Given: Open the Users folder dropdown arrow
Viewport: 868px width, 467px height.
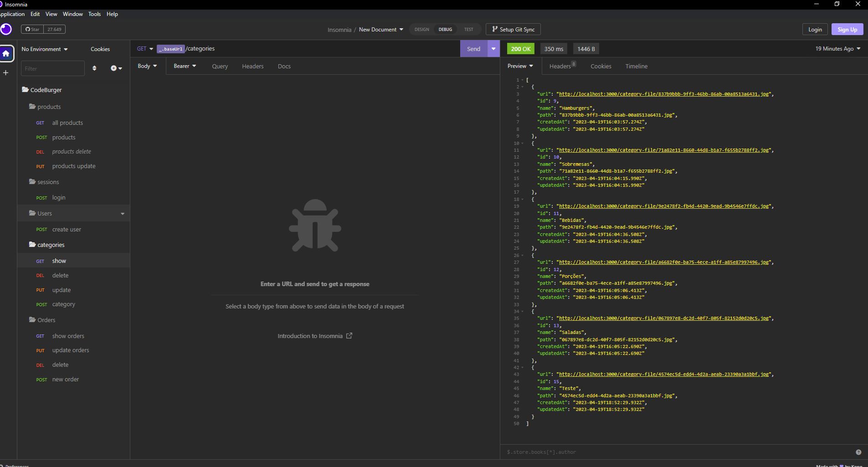Looking at the screenshot, I should [x=123, y=214].
